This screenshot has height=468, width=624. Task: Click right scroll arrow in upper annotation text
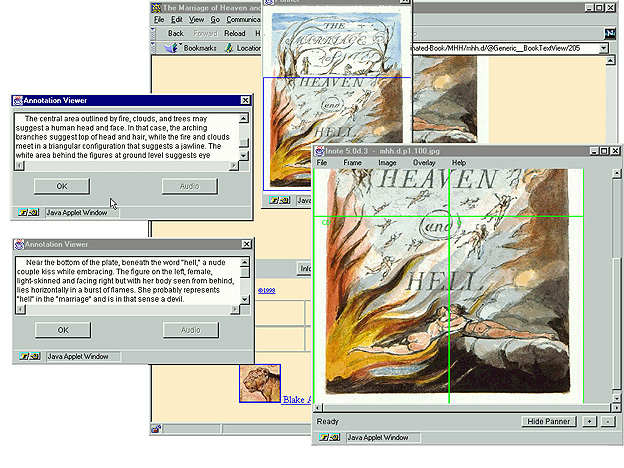234,166
